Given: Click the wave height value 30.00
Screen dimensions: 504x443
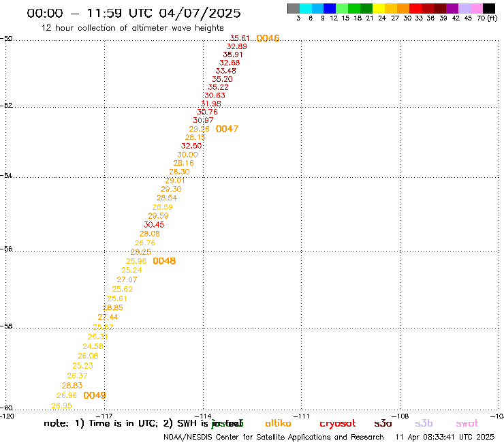Looking at the screenshot, I should (x=187, y=155).
